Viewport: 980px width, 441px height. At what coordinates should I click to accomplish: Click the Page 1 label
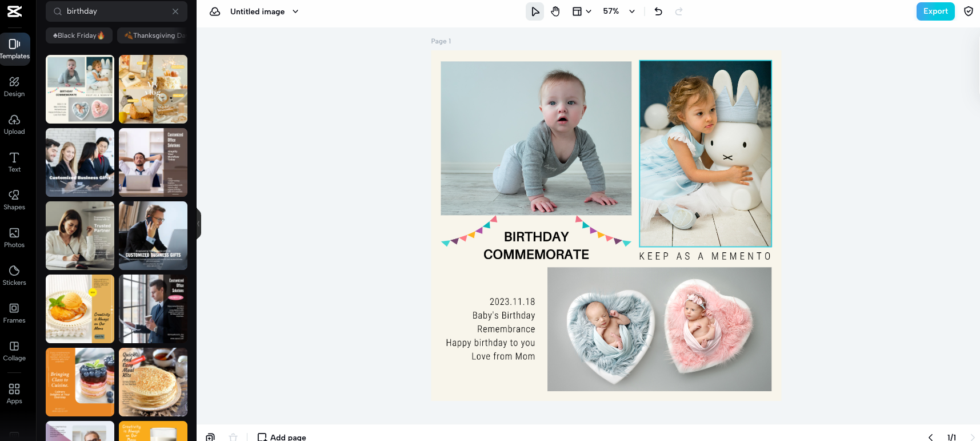pos(441,41)
